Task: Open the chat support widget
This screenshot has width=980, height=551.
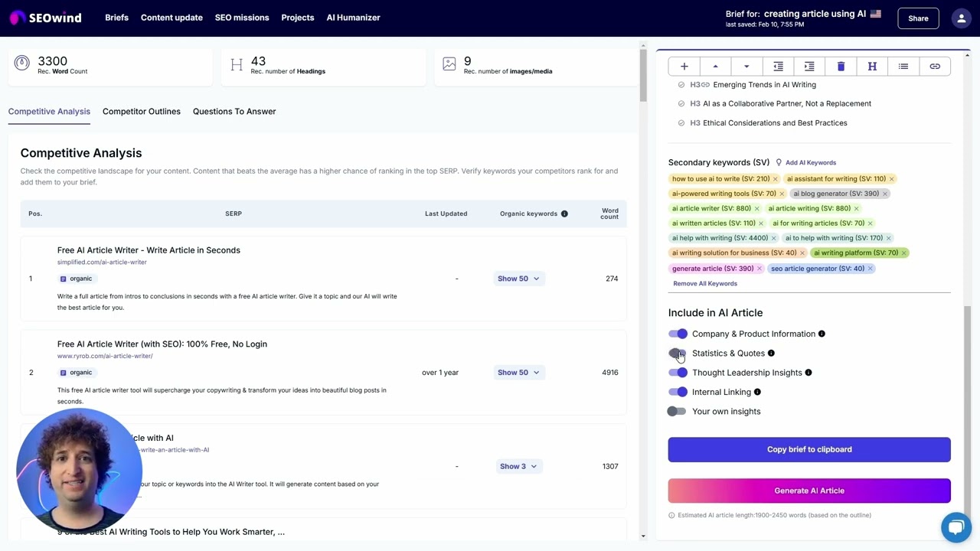Action: coord(956,527)
